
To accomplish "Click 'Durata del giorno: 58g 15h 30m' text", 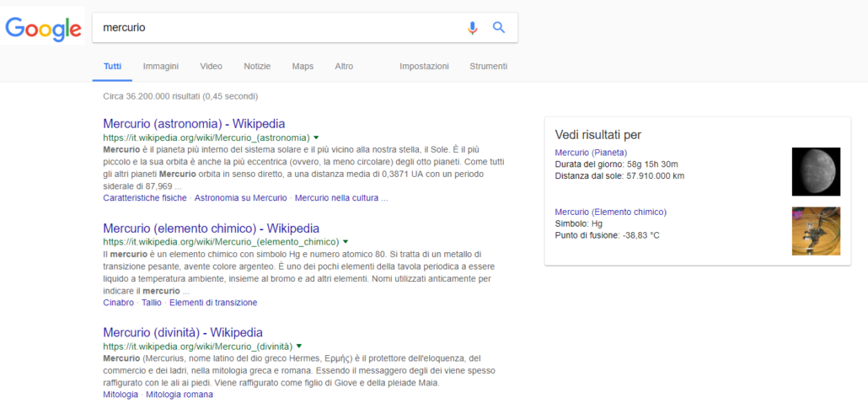I will (x=617, y=164).
